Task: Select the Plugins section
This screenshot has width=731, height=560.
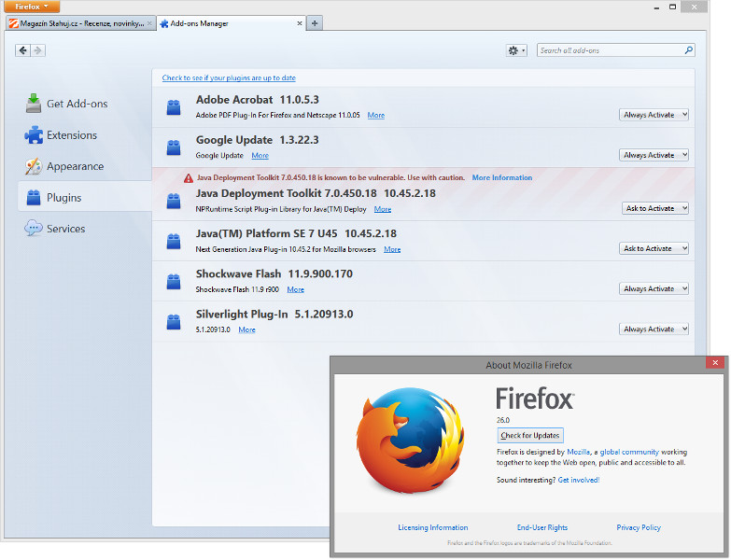Action: 84,198
